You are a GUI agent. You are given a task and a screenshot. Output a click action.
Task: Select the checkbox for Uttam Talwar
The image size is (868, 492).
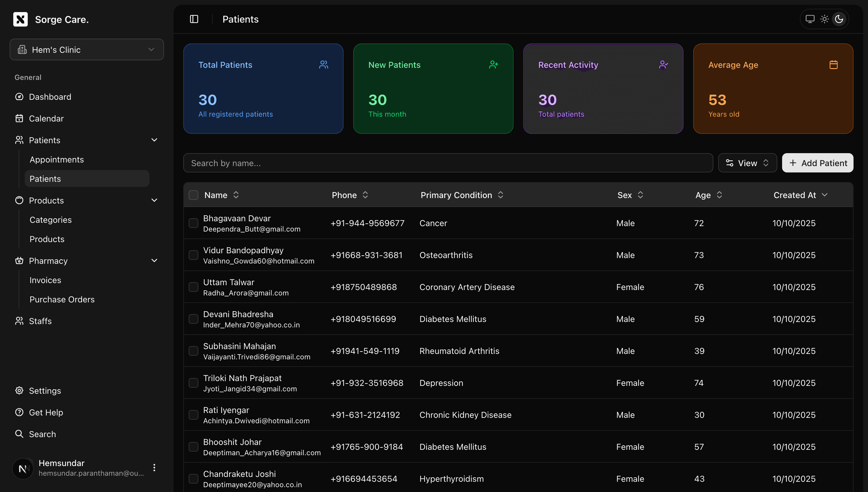pos(193,287)
